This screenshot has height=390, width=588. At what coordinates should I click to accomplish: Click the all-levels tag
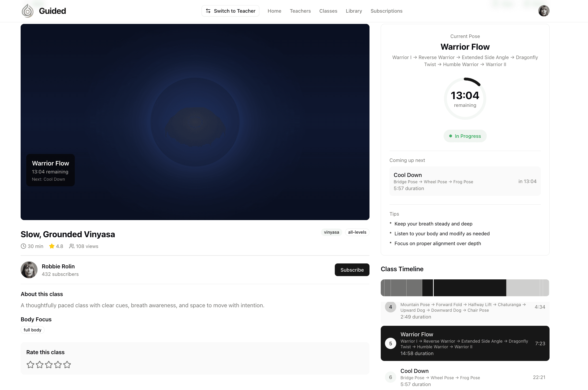coord(357,232)
